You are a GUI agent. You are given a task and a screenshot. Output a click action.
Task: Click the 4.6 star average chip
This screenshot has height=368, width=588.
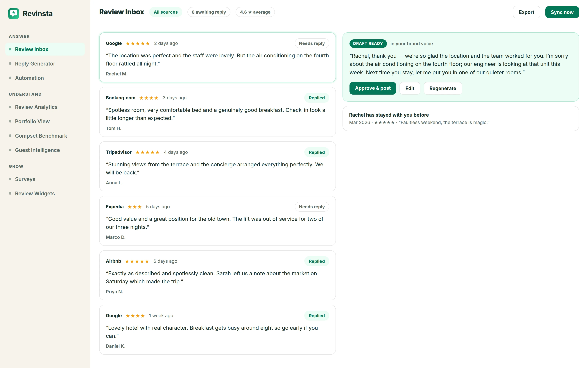tap(255, 12)
